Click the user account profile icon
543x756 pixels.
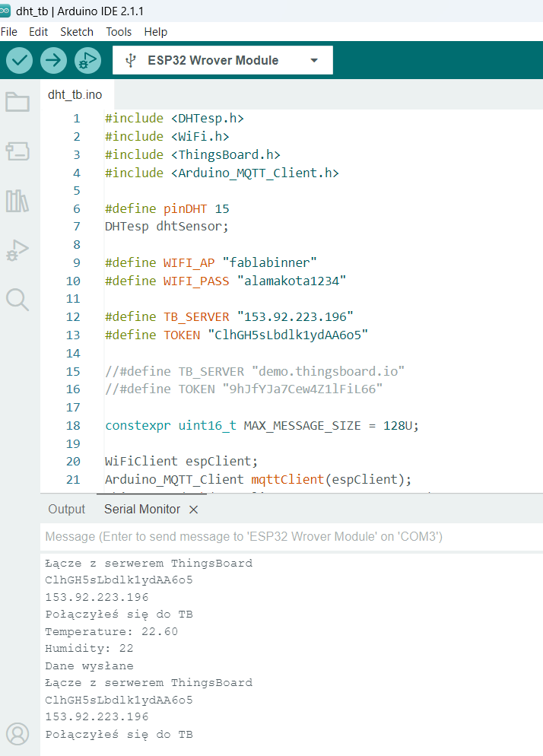point(17,734)
